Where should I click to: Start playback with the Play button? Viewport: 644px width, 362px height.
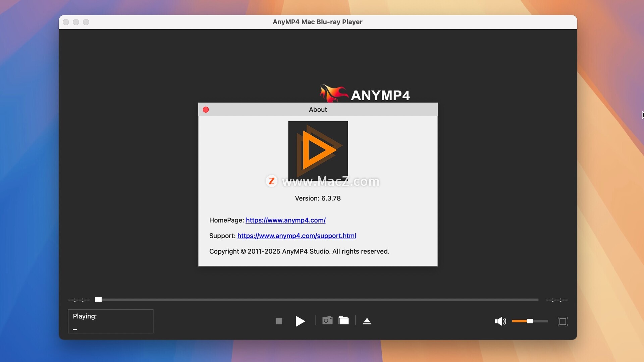(x=300, y=321)
